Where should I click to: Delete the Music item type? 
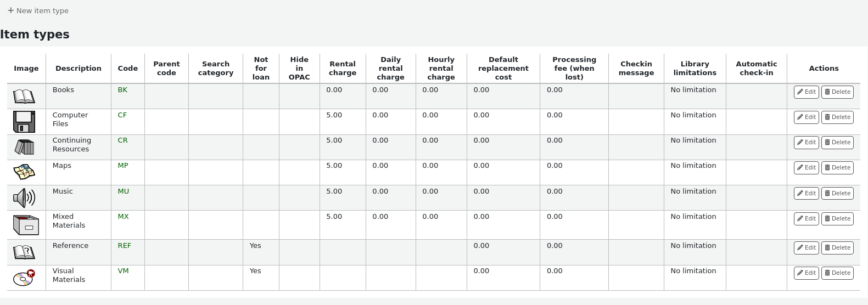(x=837, y=194)
